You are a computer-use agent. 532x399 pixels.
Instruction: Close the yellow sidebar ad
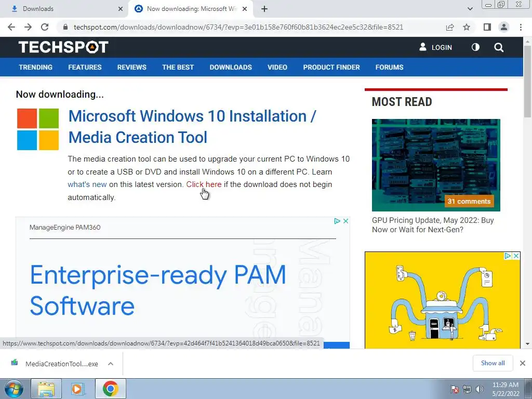[516, 256]
